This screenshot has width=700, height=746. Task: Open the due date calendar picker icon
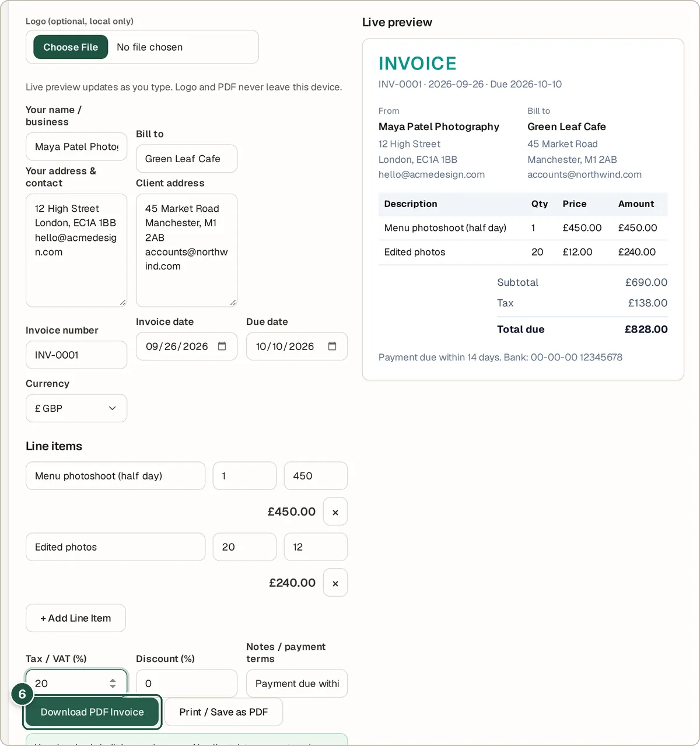pyautogui.click(x=332, y=346)
